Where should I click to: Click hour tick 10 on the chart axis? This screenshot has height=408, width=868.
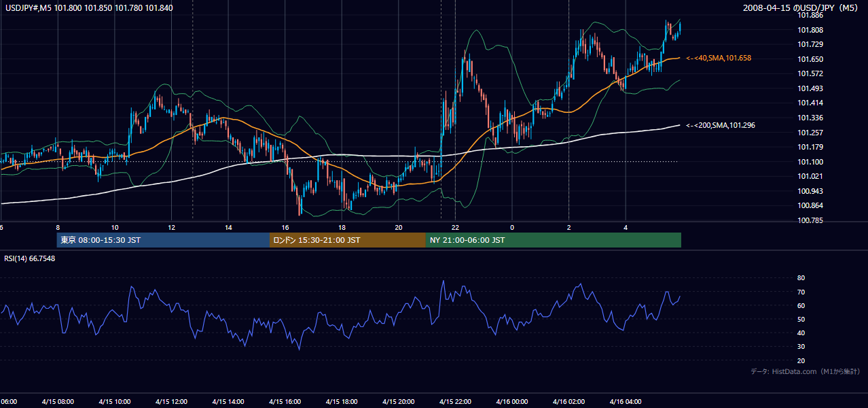[115, 227]
